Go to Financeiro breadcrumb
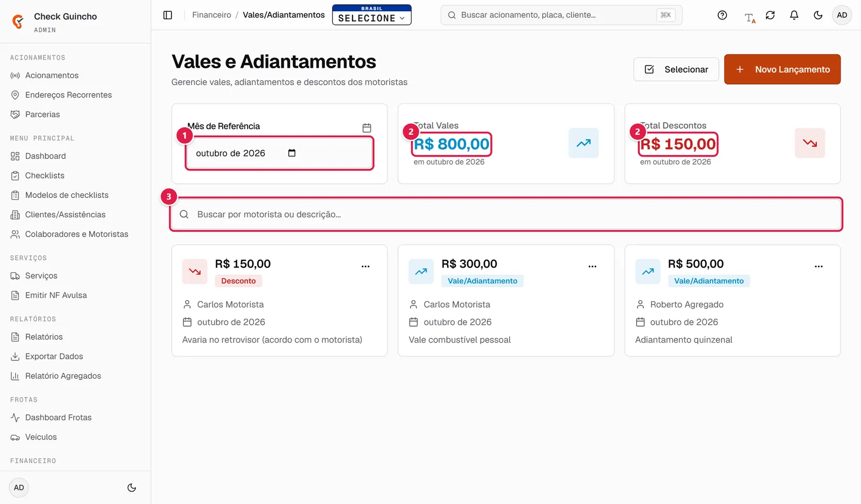The width and height of the screenshot is (861, 504). (211, 15)
